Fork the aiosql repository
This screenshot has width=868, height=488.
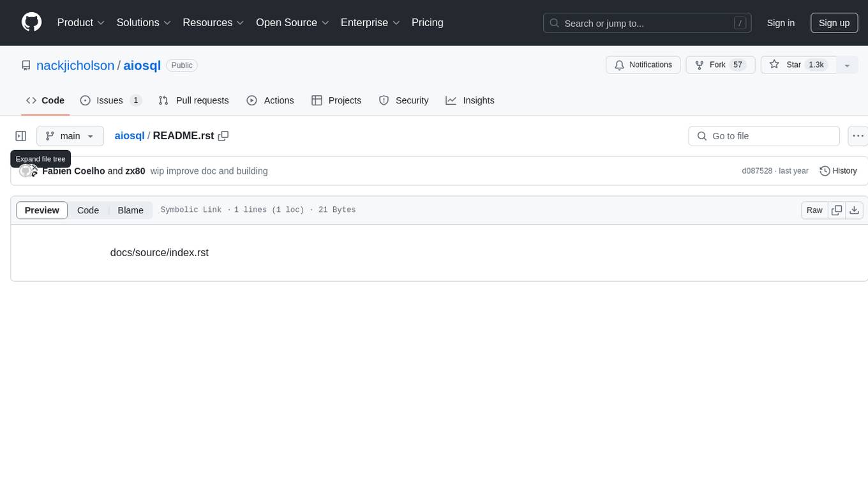721,65
